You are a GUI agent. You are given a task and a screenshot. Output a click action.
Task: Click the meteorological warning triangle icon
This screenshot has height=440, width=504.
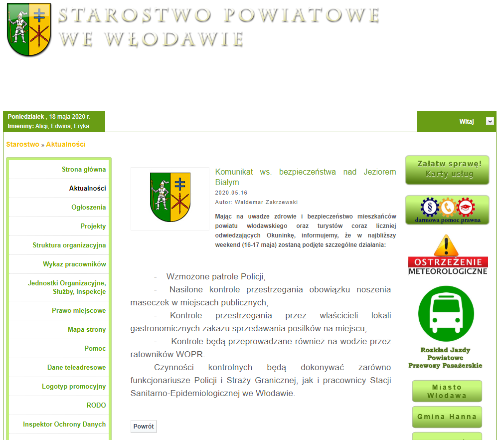point(447,246)
